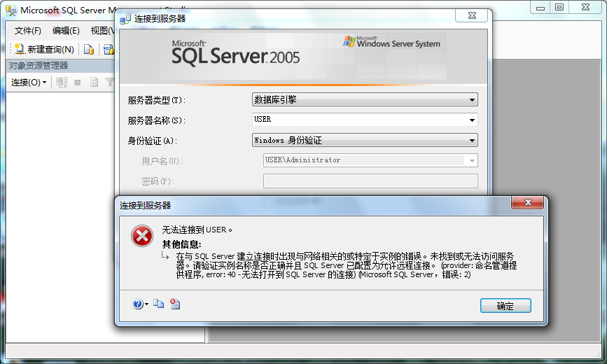
Task: Open the 文件(F) menu
Action: 27,31
